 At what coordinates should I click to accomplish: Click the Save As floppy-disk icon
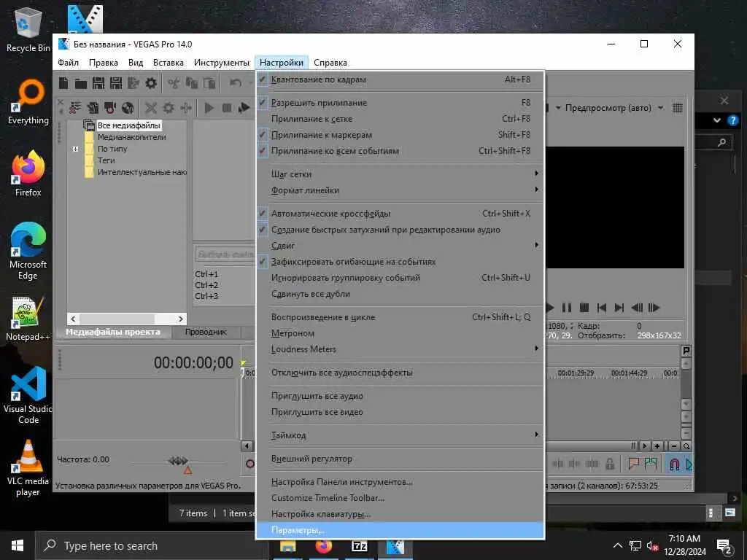click(x=116, y=83)
